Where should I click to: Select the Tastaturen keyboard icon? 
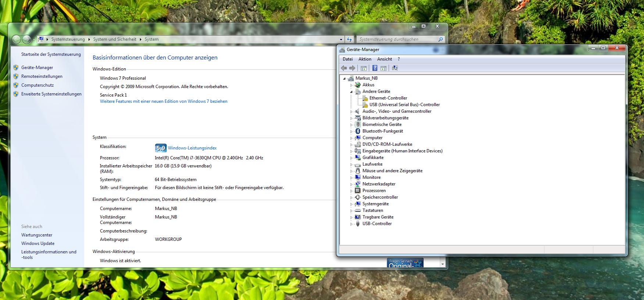(358, 210)
